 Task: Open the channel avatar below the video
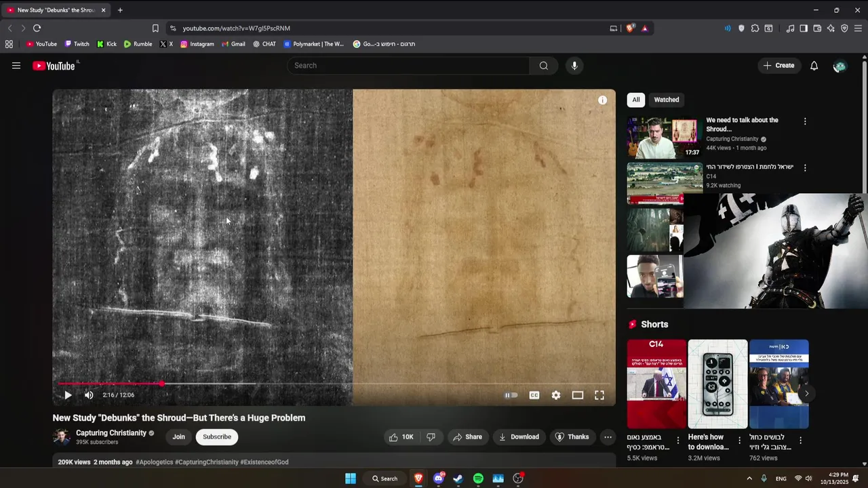[62, 437]
